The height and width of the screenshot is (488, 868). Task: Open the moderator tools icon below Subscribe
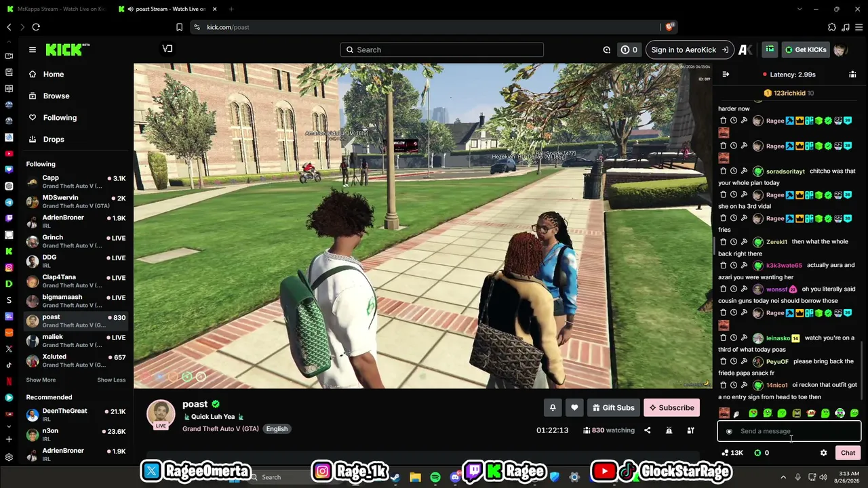(x=690, y=430)
